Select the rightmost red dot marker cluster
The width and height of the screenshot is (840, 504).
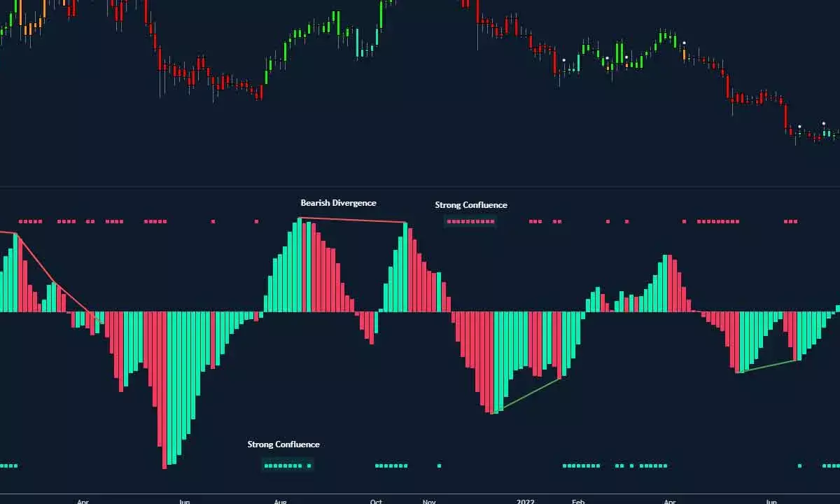(791, 221)
